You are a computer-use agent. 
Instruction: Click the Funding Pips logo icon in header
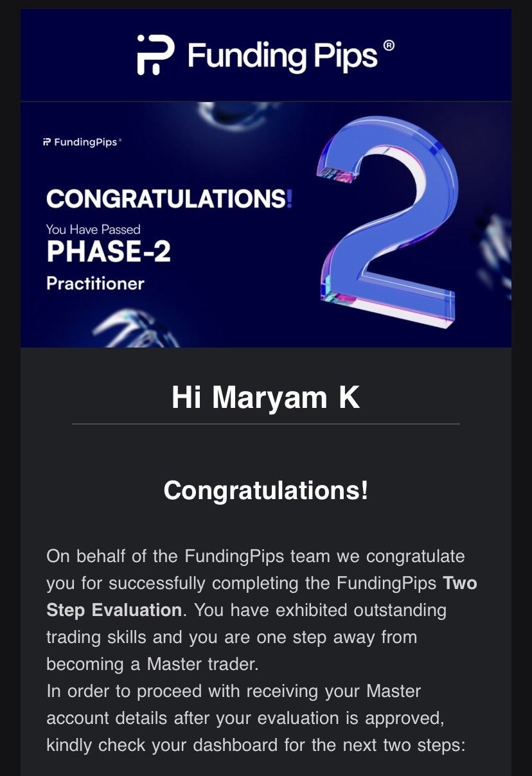point(155,55)
